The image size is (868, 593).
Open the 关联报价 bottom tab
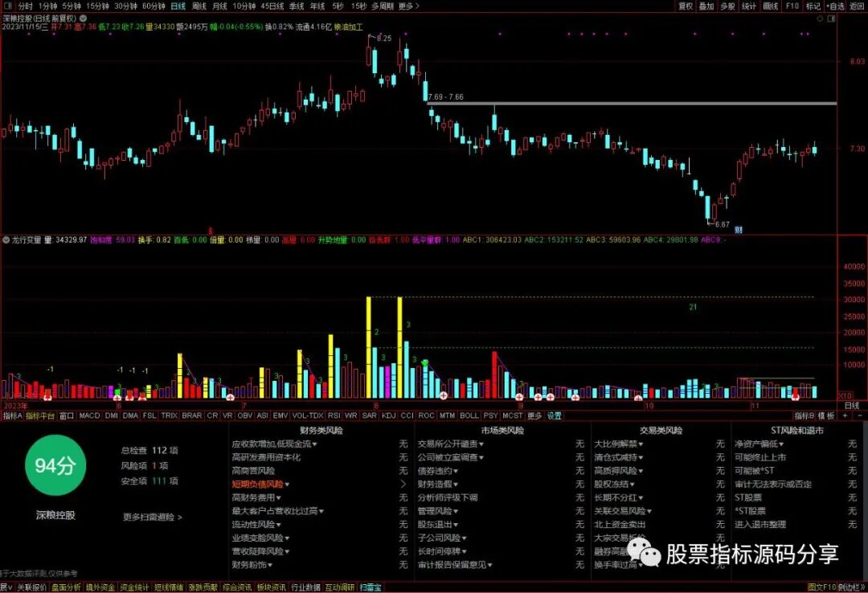[x=31, y=587]
